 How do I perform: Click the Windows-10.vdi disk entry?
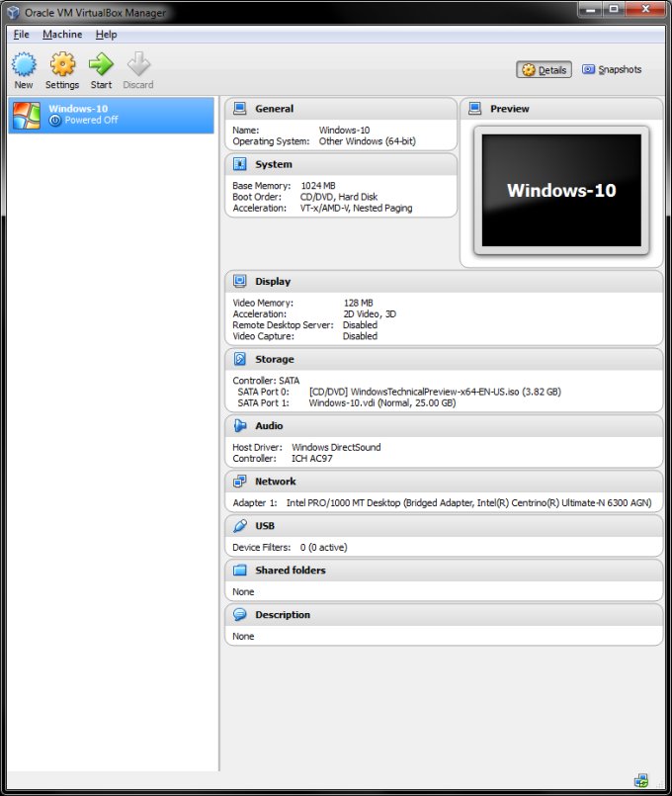(381, 403)
